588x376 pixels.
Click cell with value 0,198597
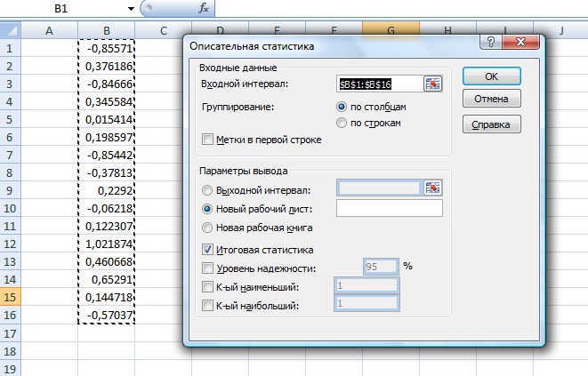pos(107,137)
